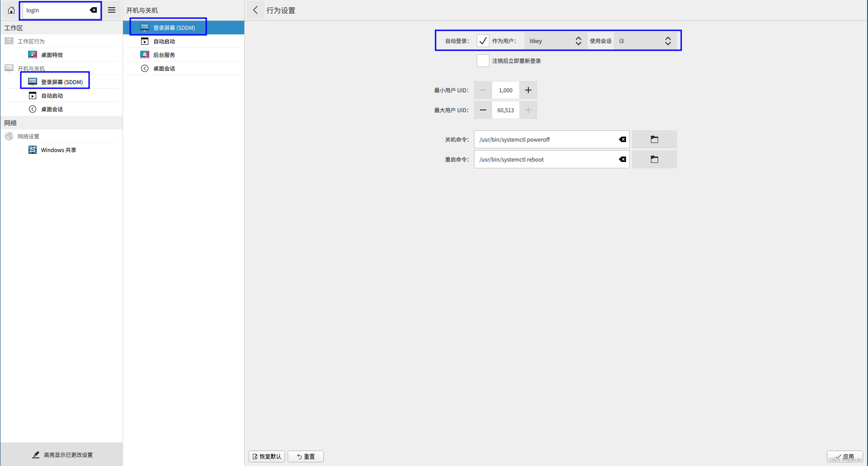Browse for 重启命令 file
This screenshot has height=466, width=868.
click(654, 159)
